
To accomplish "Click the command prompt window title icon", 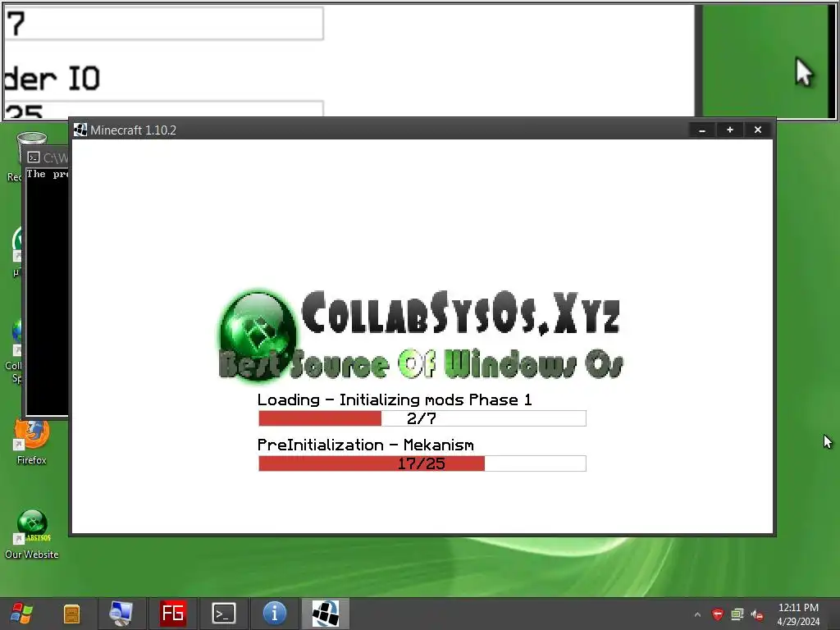I will 34,157.
